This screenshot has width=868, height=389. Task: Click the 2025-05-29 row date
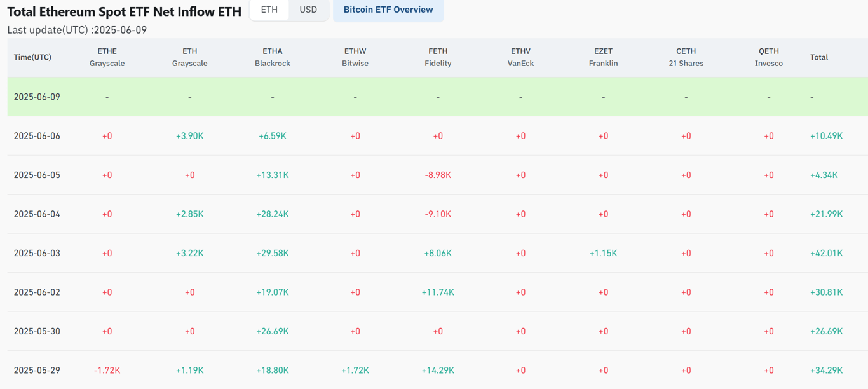[x=36, y=370]
